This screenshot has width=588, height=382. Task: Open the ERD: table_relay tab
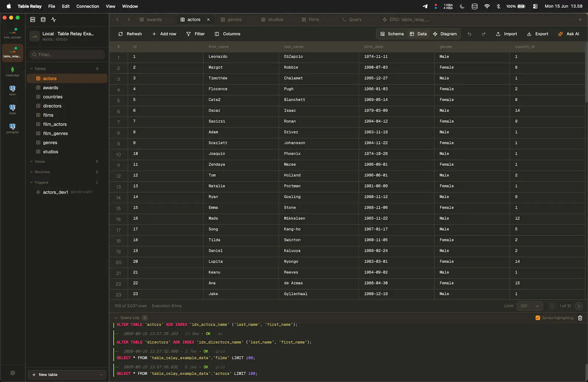[x=406, y=19]
